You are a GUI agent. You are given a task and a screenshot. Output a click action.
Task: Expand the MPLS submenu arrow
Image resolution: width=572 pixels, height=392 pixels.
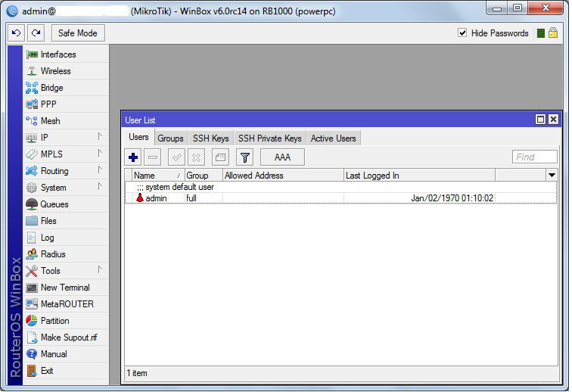100,154
